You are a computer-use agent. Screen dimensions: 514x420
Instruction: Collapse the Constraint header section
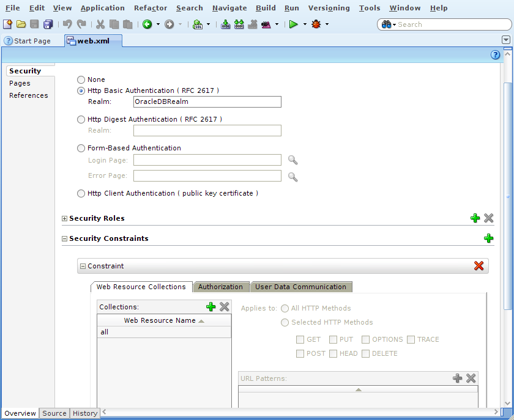(83, 265)
